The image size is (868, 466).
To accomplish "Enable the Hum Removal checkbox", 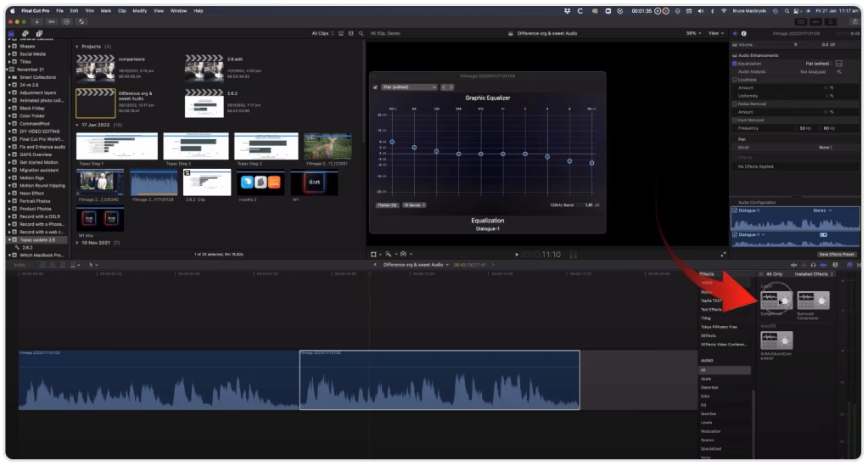I will click(x=735, y=120).
